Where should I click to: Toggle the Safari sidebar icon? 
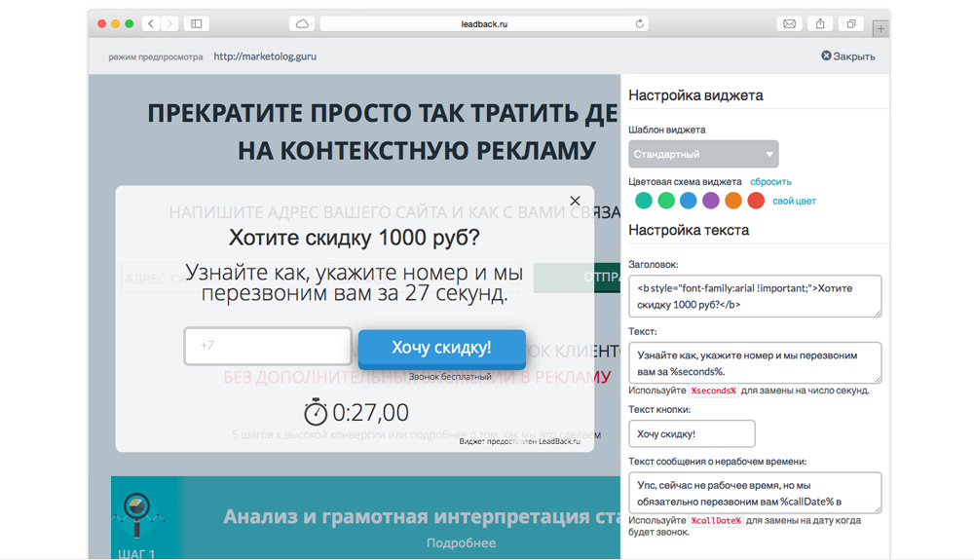[x=197, y=23]
